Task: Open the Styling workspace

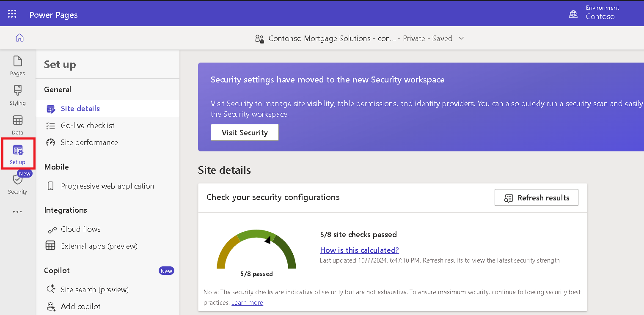Action: [x=17, y=95]
